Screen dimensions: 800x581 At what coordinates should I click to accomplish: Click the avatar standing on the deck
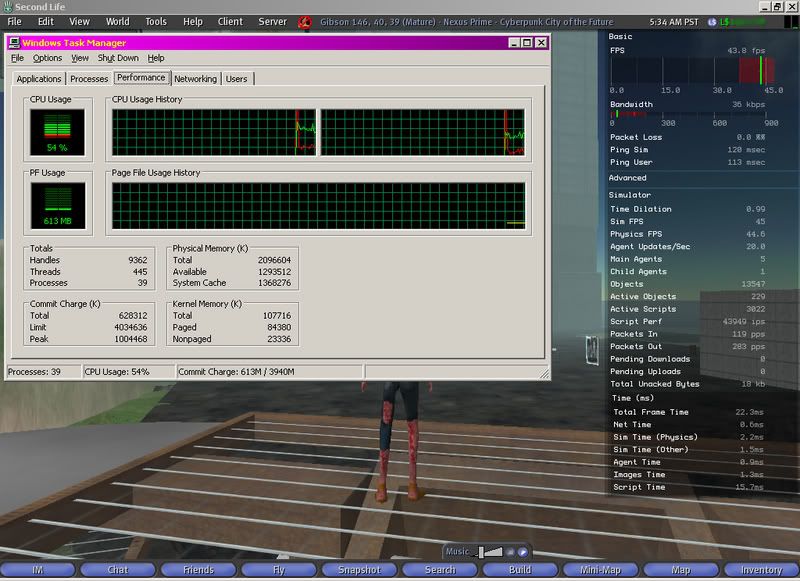[x=401, y=441]
